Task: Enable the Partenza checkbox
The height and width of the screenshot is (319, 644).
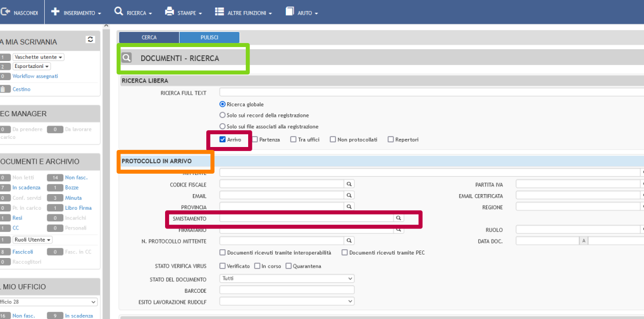Action: 255,139
